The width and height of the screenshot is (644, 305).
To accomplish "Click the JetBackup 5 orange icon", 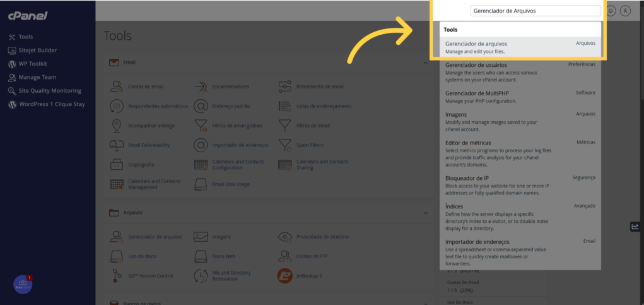I will coord(284,276).
